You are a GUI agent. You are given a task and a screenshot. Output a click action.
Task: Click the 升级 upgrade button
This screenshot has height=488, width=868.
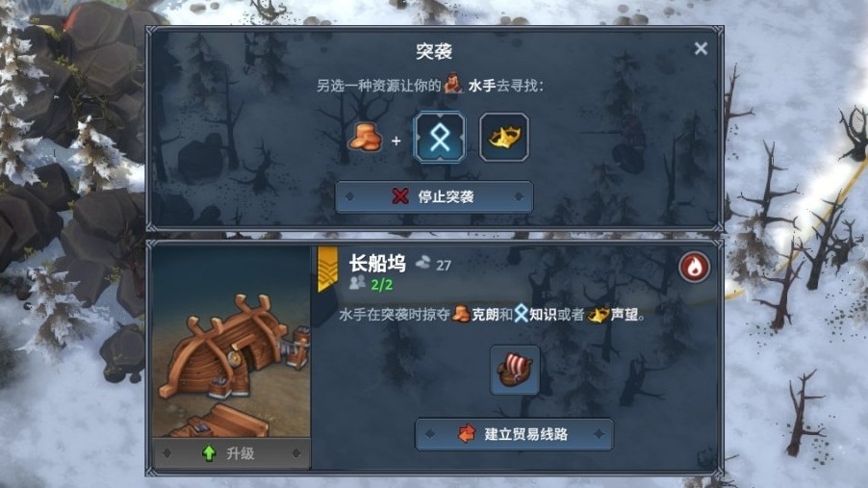232,453
